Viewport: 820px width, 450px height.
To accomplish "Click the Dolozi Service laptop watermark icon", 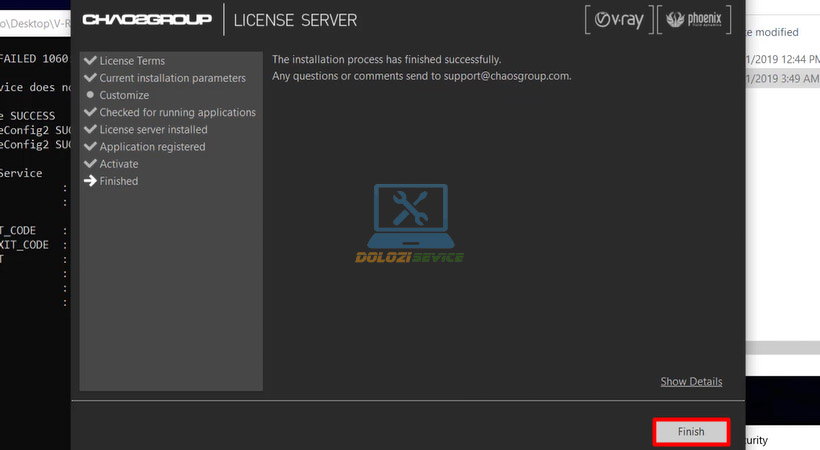I will (409, 215).
